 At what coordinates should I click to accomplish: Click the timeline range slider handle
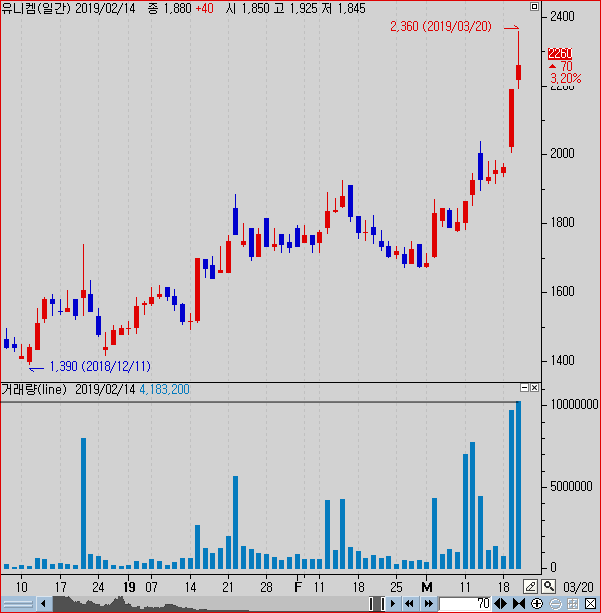tap(377, 604)
